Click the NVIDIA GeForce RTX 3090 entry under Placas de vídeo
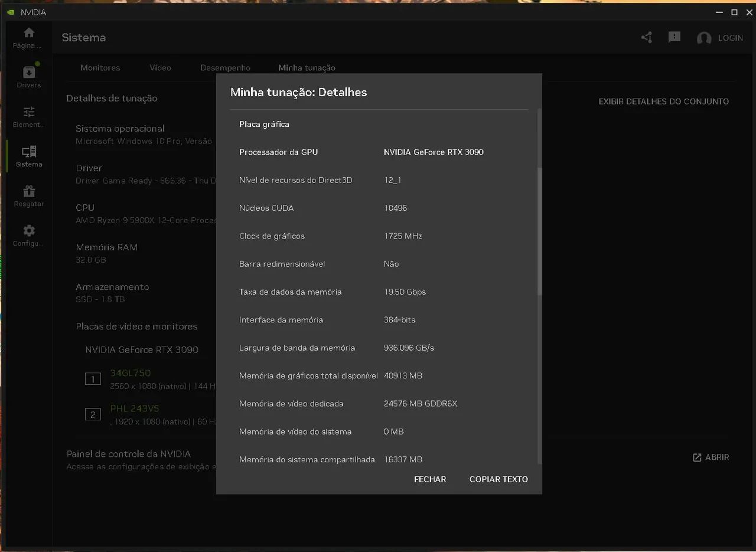756x552 pixels. coord(142,350)
